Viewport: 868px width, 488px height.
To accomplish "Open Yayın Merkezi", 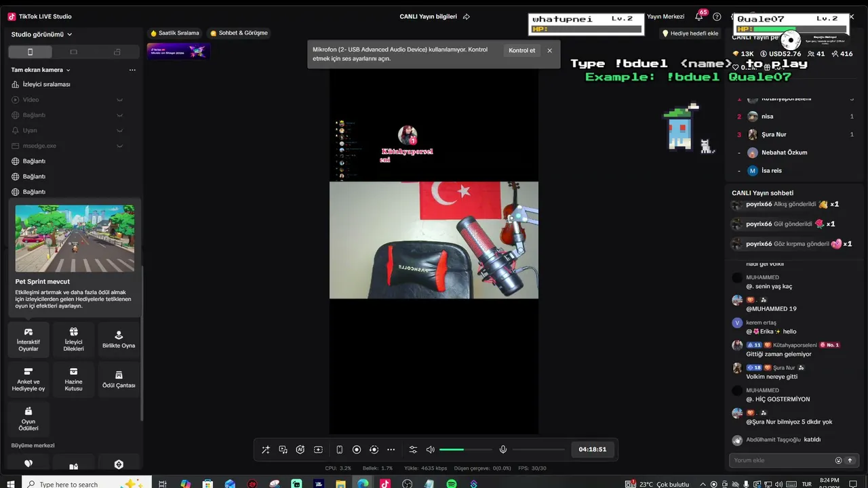I will pyautogui.click(x=665, y=16).
